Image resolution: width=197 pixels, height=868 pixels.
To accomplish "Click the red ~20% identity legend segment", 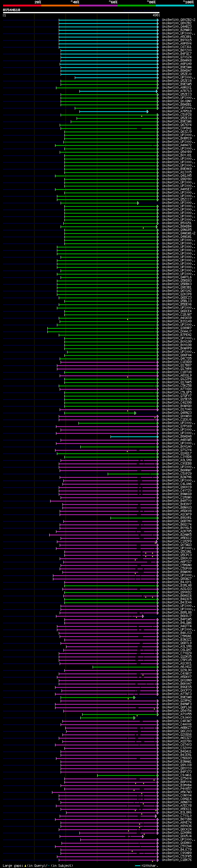I will point(22,6).
